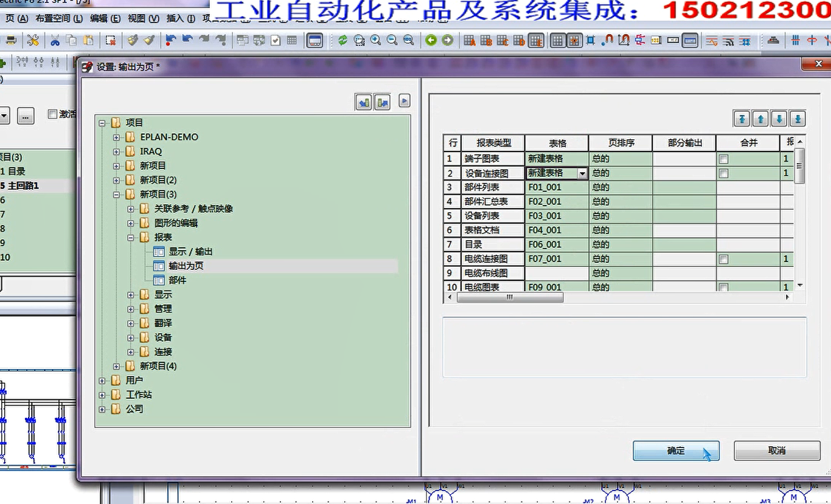Open the 表格 dropdown showing 新建表格
Image resolution: width=831 pixels, height=504 pixels.
(x=582, y=173)
